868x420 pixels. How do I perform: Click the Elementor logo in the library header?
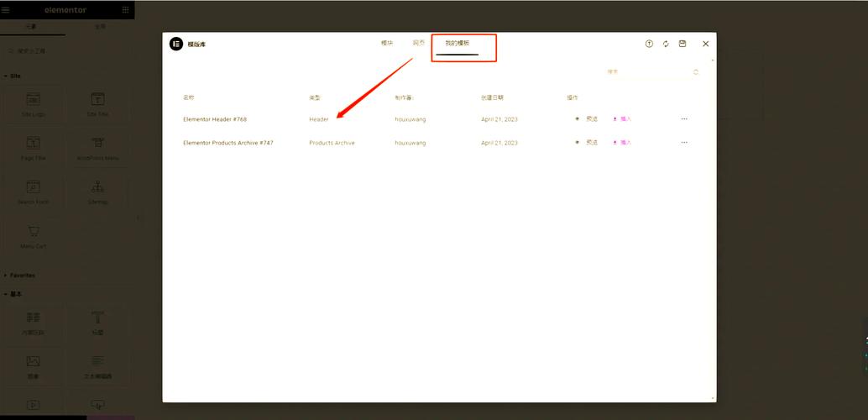point(176,44)
